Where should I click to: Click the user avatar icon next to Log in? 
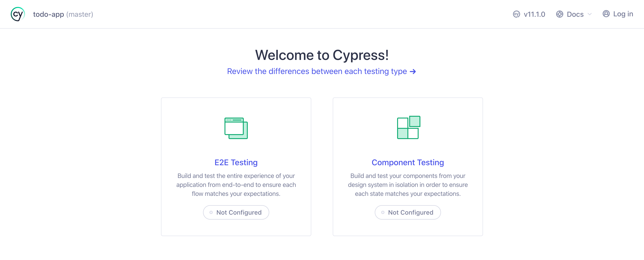pos(606,14)
